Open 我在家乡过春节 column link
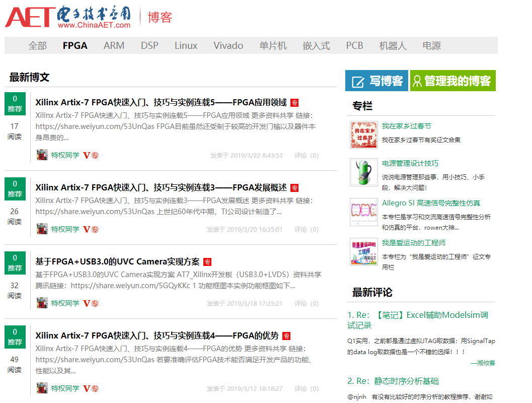The image size is (532, 403). point(407,126)
